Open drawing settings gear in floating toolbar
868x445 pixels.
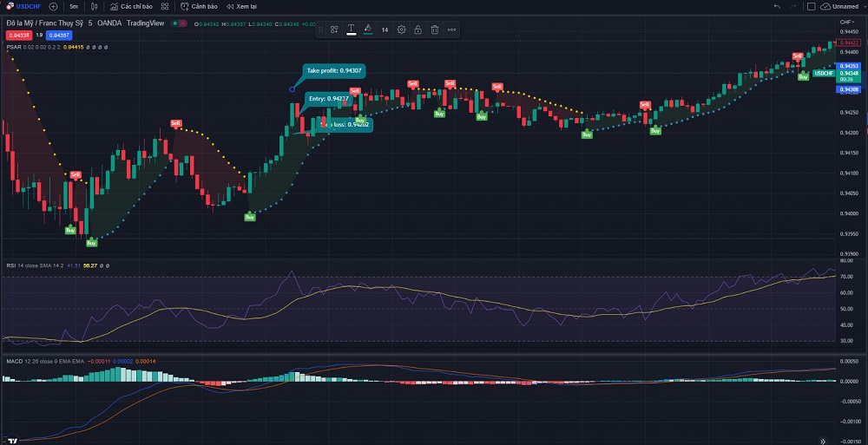point(401,29)
